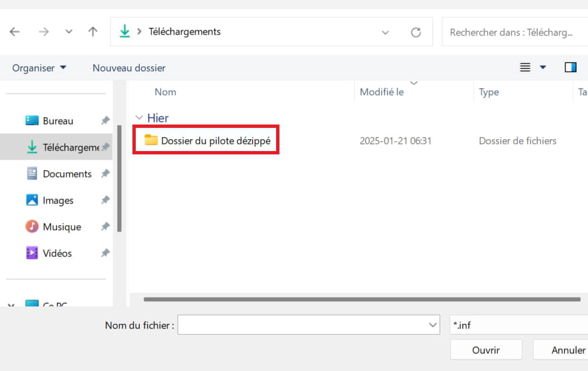Open the Organiser menu
Image resolution: width=588 pixels, height=371 pixels.
[x=39, y=68]
